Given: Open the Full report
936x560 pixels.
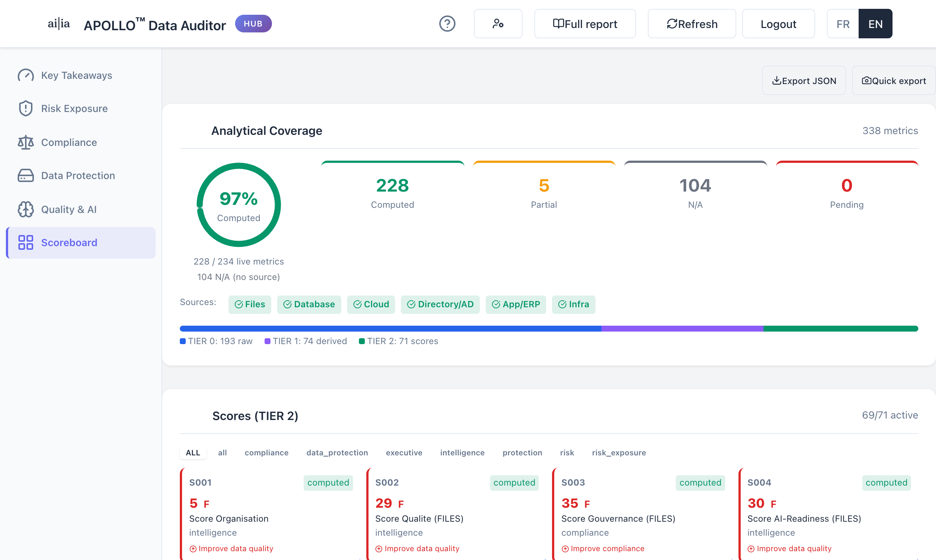Looking at the screenshot, I should pos(584,24).
